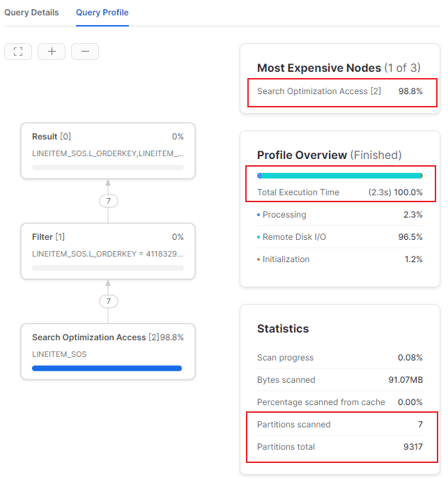Image resolution: width=448 pixels, height=479 pixels.
Task: Click the row-count badge above Search Optimization Access
Action: coord(108,301)
